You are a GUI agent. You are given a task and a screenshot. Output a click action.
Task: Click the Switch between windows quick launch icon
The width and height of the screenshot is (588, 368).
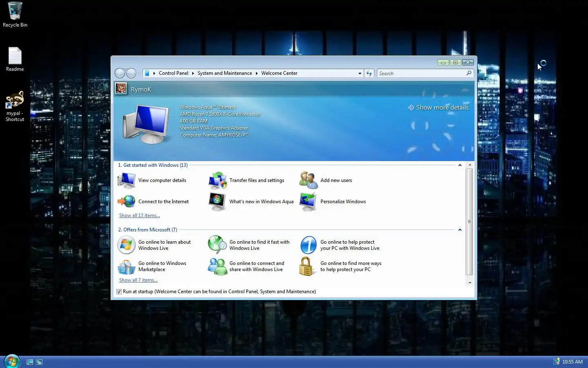(x=39, y=362)
